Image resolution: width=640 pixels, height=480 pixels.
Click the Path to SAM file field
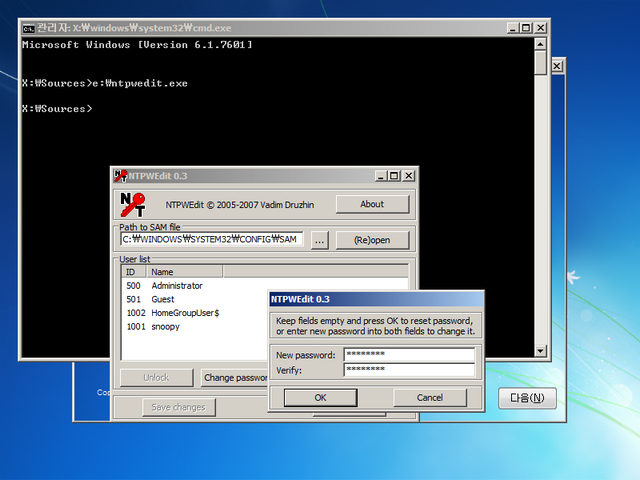pos(211,239)
